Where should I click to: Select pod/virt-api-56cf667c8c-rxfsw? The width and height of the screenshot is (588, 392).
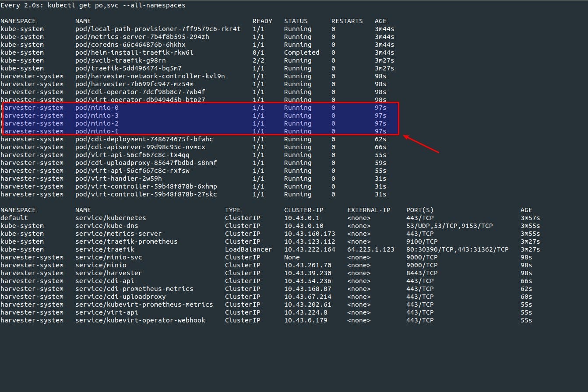pyautogui.click(x=132, y=171)
